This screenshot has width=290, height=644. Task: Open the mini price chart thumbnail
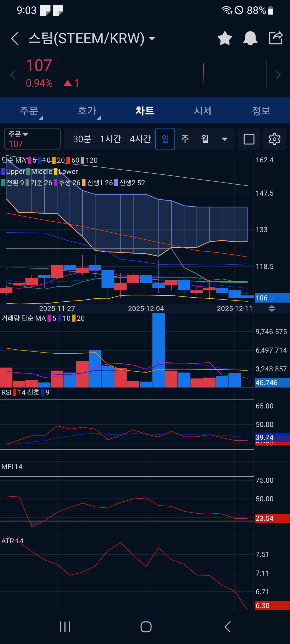[235, 75]
